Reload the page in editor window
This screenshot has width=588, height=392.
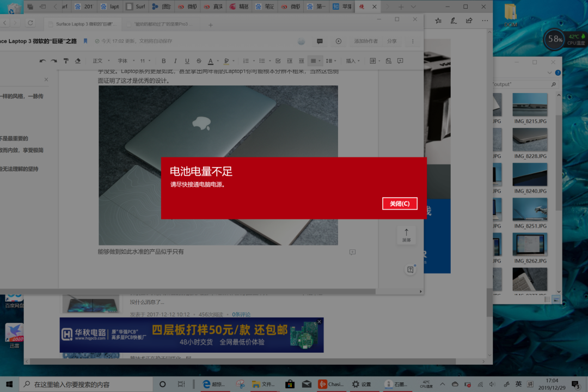click(x=30, y=23)
